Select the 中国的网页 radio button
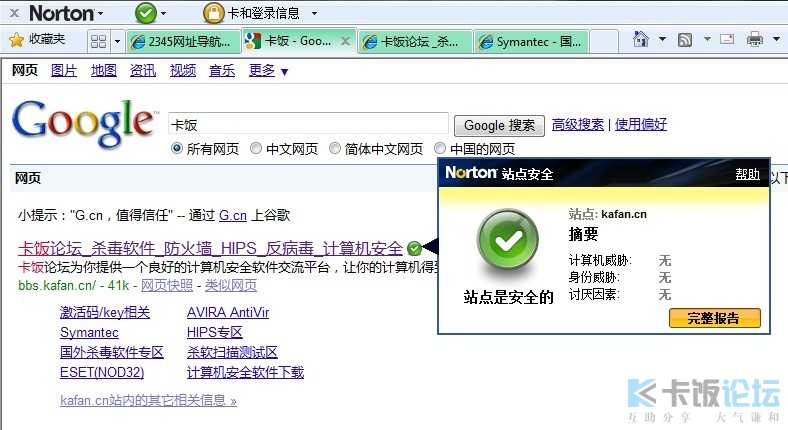This screenshot has height=430, width=788. pos(440,148)
